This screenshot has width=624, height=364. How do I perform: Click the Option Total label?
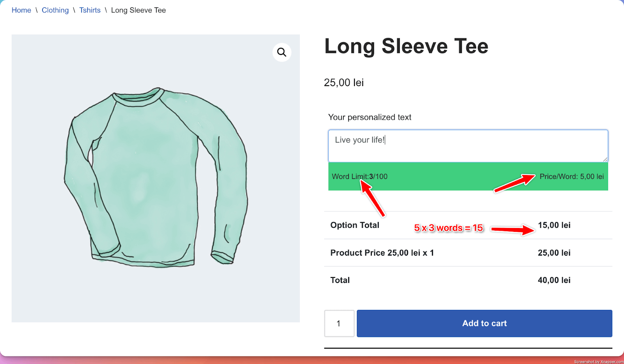click(355, 225)
